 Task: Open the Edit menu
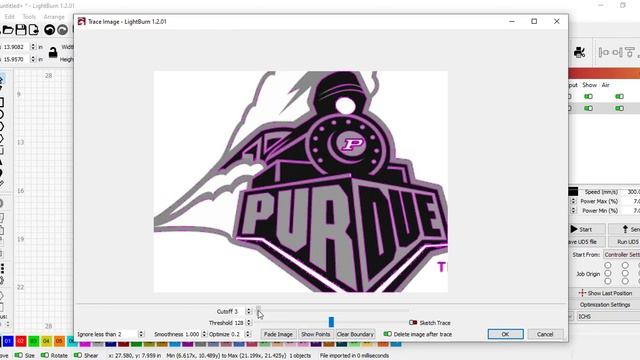point(9,17)
